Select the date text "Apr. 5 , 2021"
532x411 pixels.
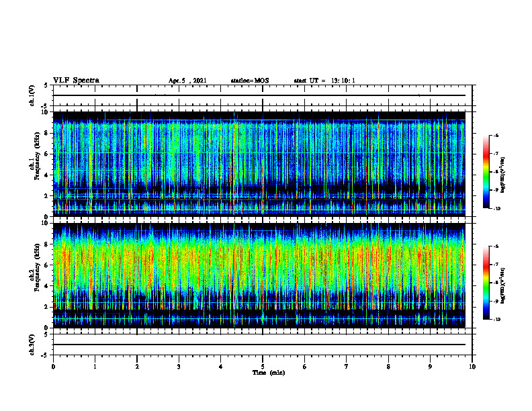pyautogui.click(x=187, y=81)
